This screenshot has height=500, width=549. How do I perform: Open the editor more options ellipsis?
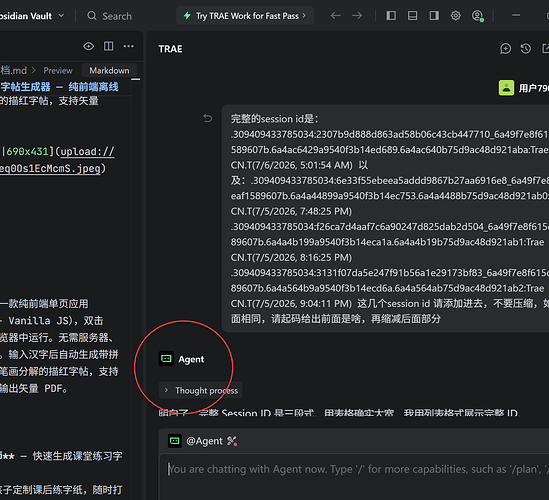point(128,46)
